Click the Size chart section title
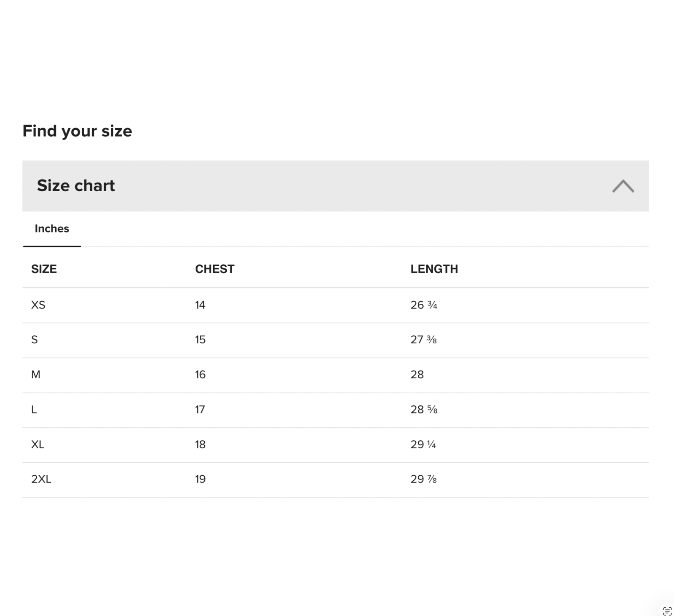Screen dimensions: 674x616 [x=76, y=186]
